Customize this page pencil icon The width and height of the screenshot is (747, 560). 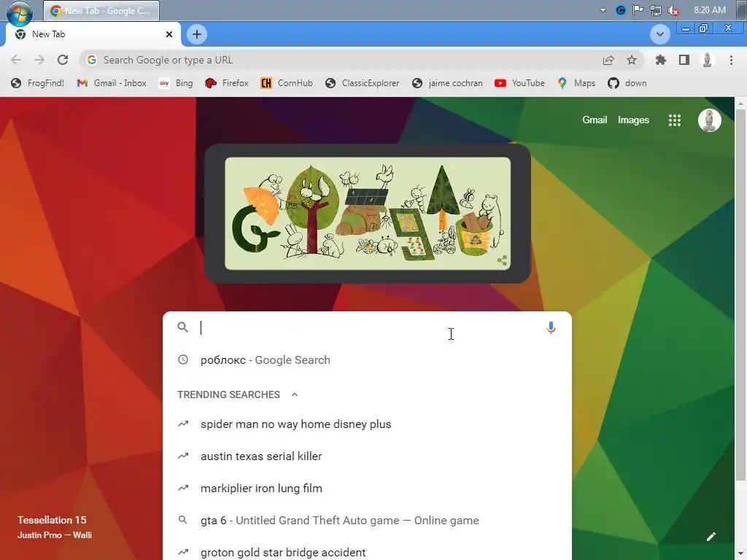click(711, 537)
